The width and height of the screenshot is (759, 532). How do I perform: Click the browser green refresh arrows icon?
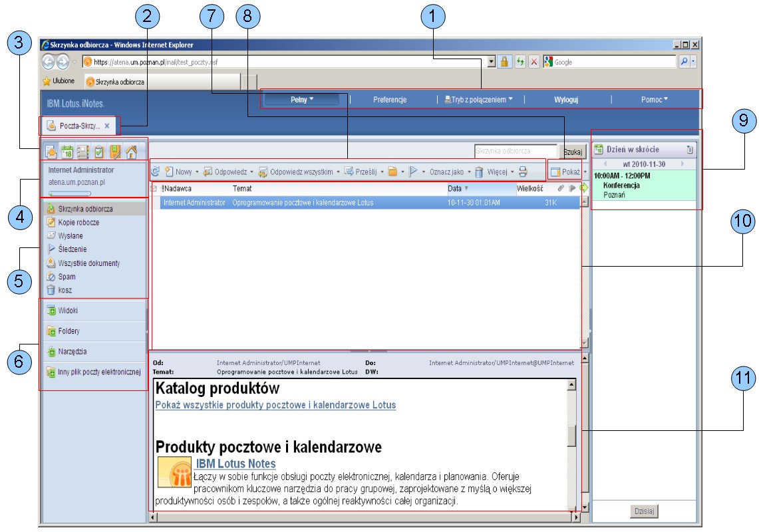point(520,61)
